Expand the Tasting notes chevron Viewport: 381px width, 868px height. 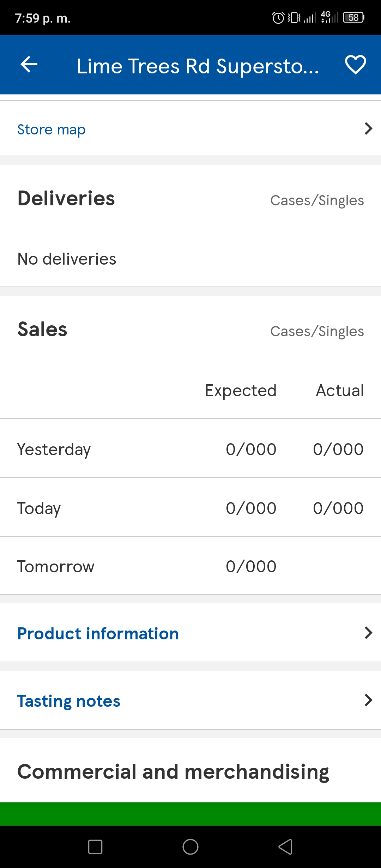pyautogui.click(x=368, y=700)
